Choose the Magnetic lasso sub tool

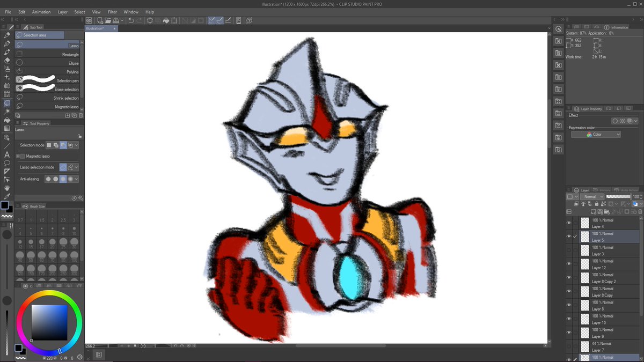pos(48,107)
